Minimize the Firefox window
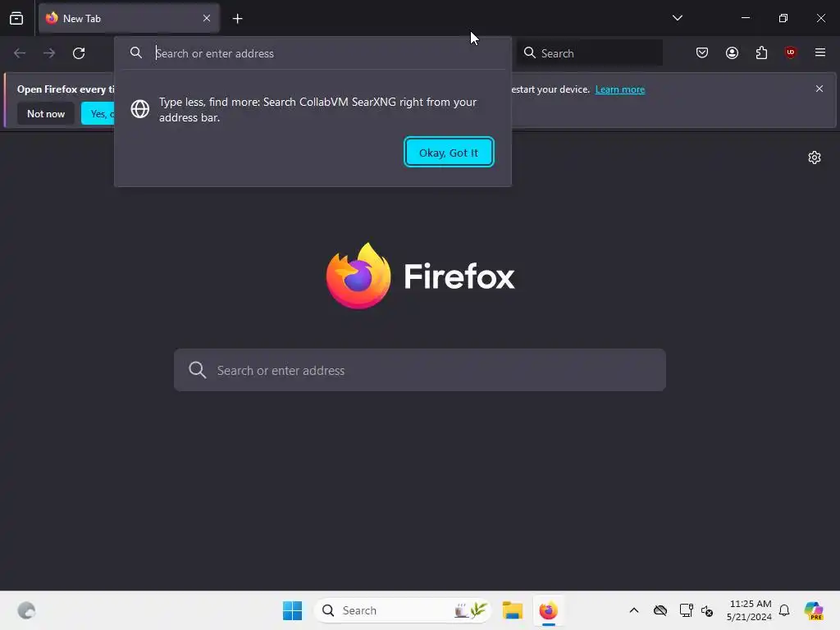The height and width of the screenshot is (630, 840). click(x=745, y=18)
